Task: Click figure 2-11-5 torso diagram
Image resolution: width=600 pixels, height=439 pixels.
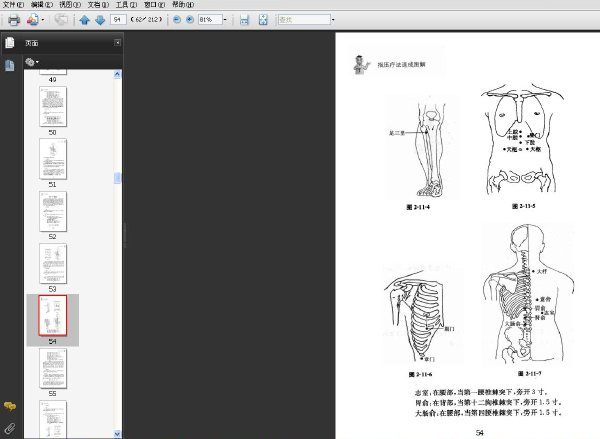Action: 522,140
